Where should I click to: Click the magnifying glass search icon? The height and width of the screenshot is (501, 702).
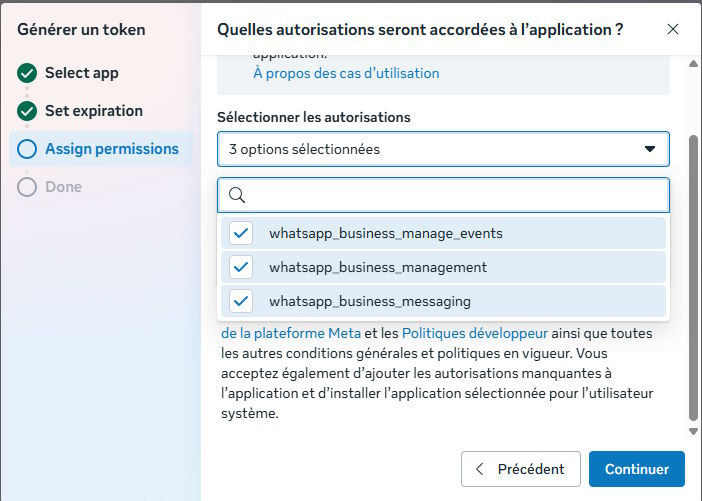[237, 195]
